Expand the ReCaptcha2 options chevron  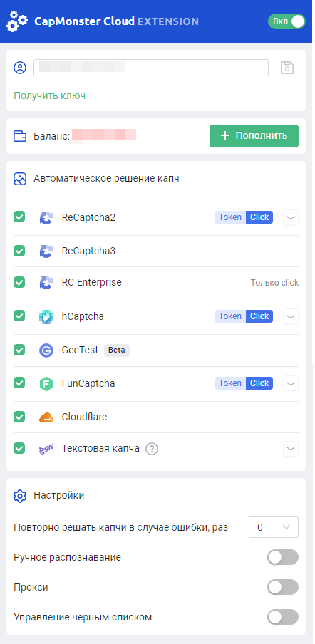(291, 218)
